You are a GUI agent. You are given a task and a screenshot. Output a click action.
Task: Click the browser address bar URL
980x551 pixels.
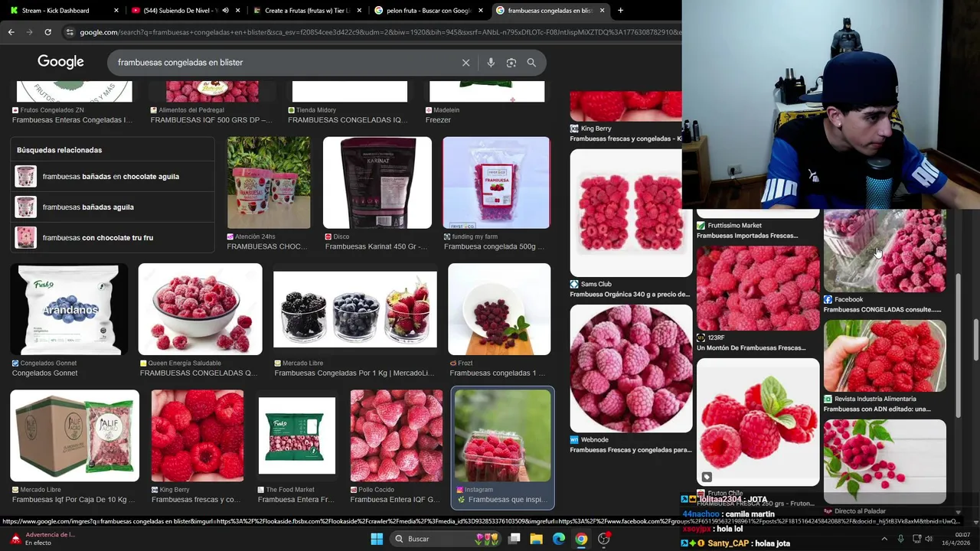point(379,32)
